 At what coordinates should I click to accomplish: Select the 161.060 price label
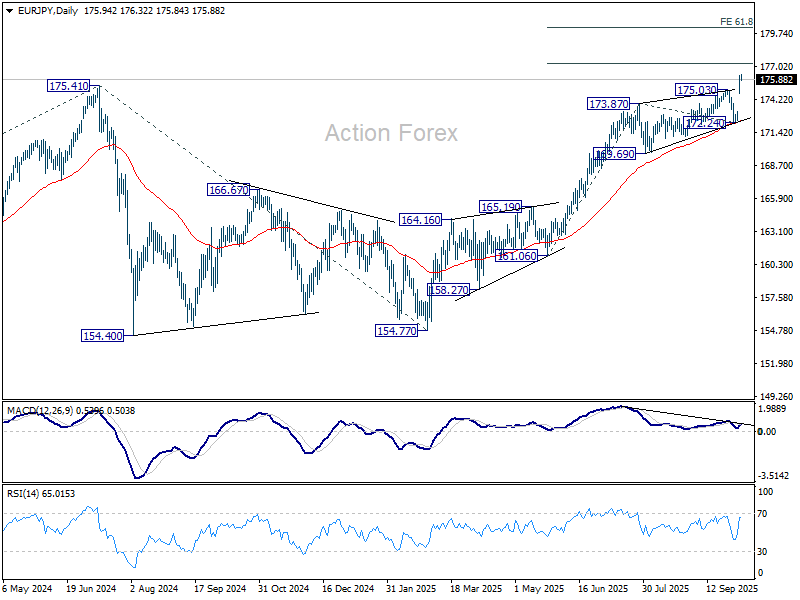[517, 256]
